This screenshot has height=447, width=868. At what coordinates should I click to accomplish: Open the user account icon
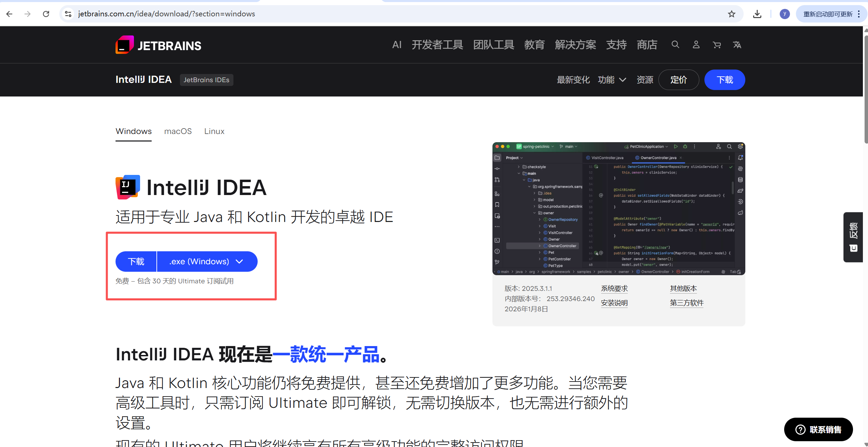[696, 45]
